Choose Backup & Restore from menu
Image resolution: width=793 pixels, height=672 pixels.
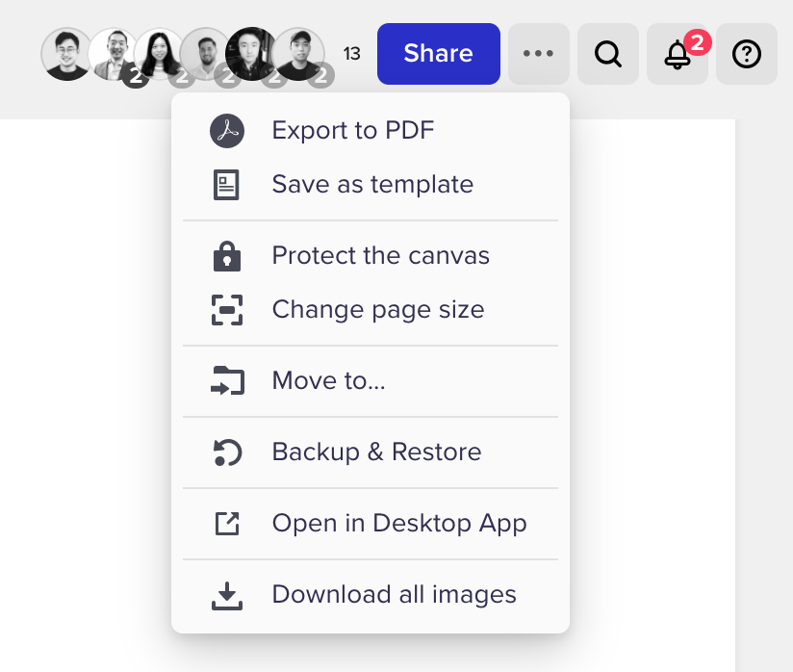(x=376, y=452)
